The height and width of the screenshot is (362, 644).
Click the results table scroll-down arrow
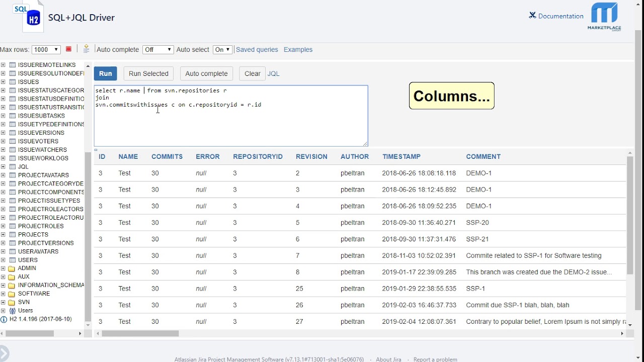pos(630,325)
